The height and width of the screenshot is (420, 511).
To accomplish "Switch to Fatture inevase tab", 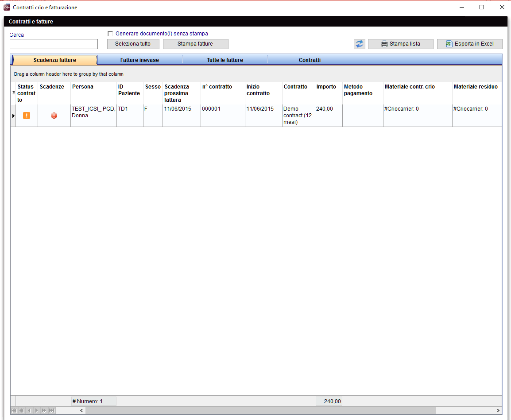I will tap(139, 60).
